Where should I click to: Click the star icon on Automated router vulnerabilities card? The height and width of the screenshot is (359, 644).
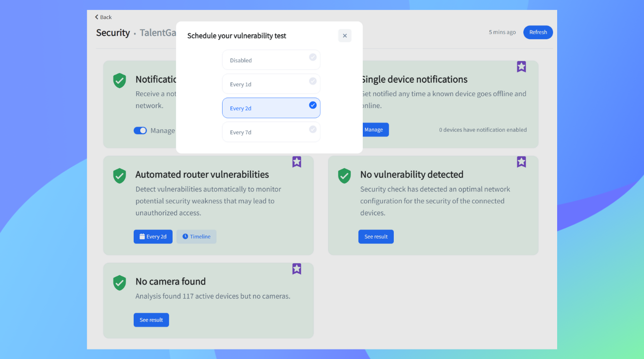[297, 161]
